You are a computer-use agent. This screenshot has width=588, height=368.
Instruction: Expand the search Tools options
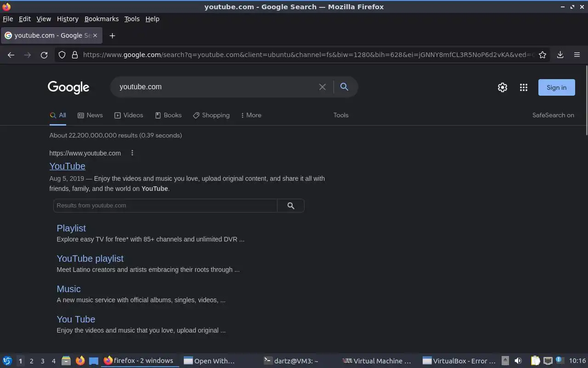341,115
